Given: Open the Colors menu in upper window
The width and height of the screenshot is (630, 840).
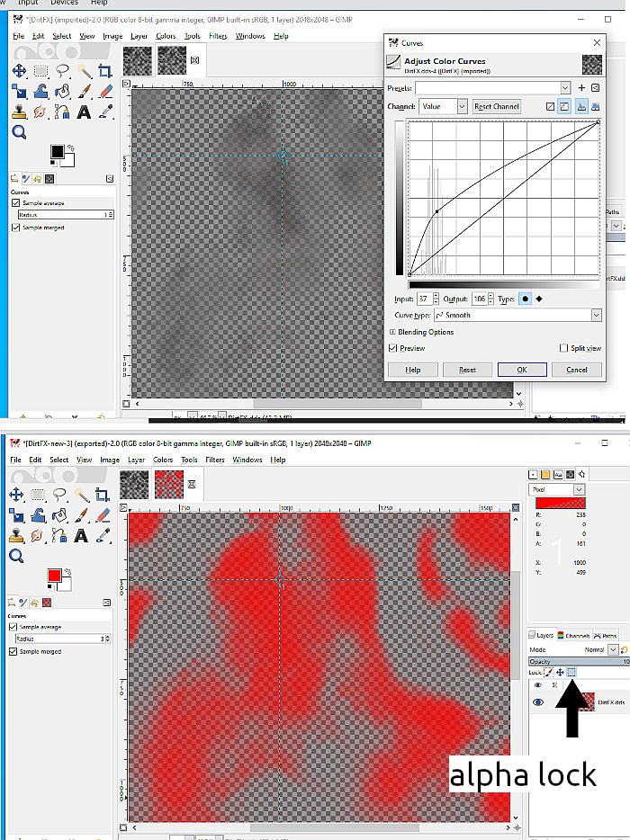Looking at the screenshot, I should click(166, 36).
